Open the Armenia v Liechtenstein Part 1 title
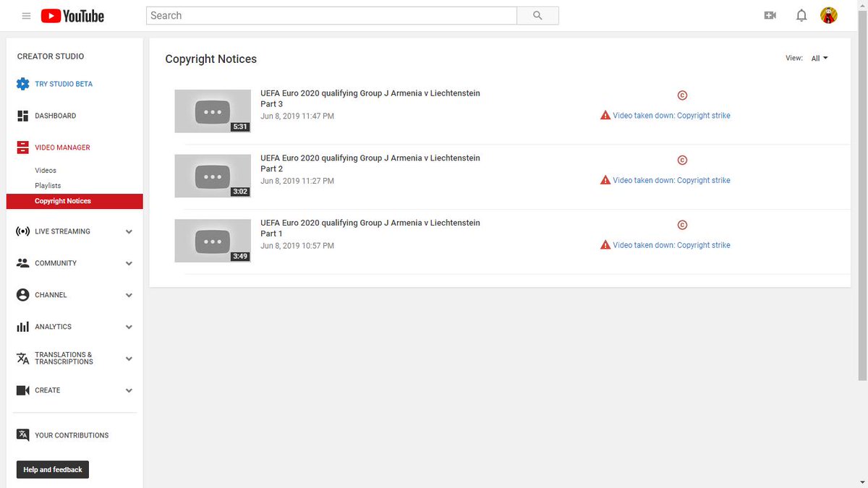The width and height of the screenshot is (868, 488). pos(370,228)
